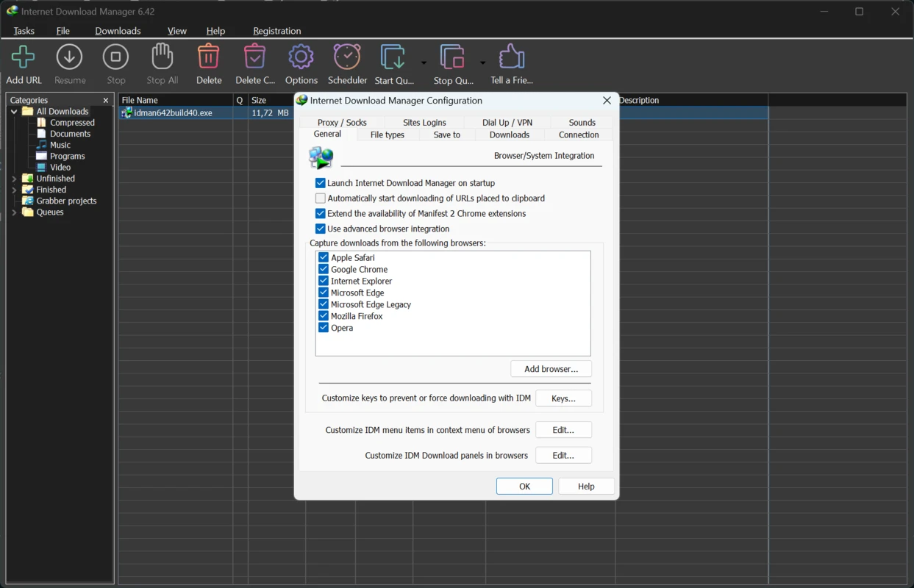
Task: Click the Stop download toolbar icon
Action: pos(115,57)
